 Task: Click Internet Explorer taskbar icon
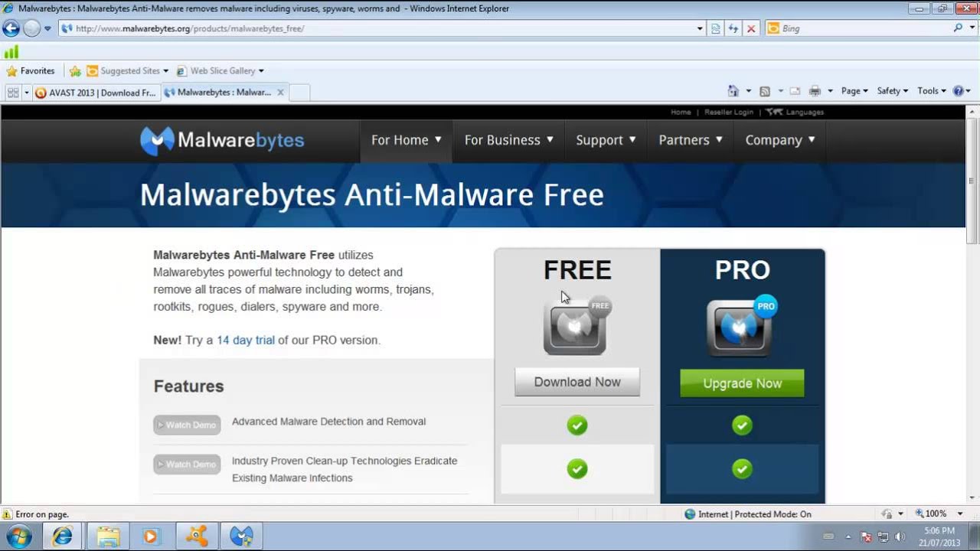tap(62, 536)
